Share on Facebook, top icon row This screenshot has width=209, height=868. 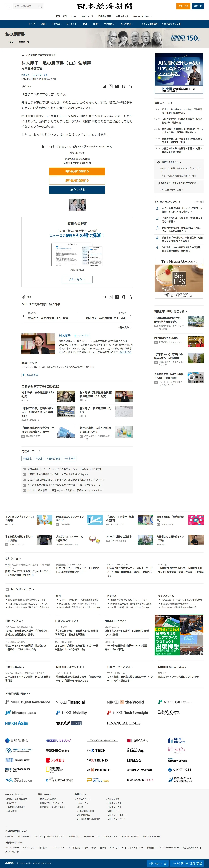[x=124, y=86]
